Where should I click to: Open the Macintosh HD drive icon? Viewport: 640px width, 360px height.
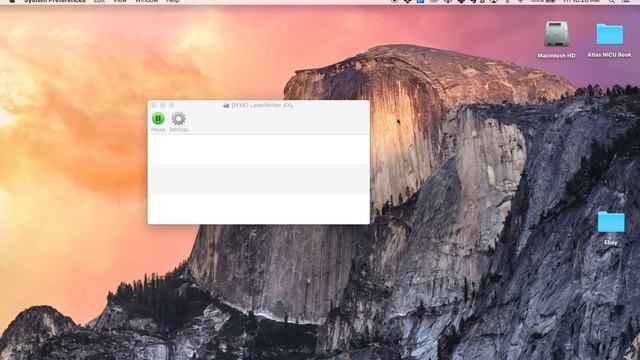coord(556,34)
